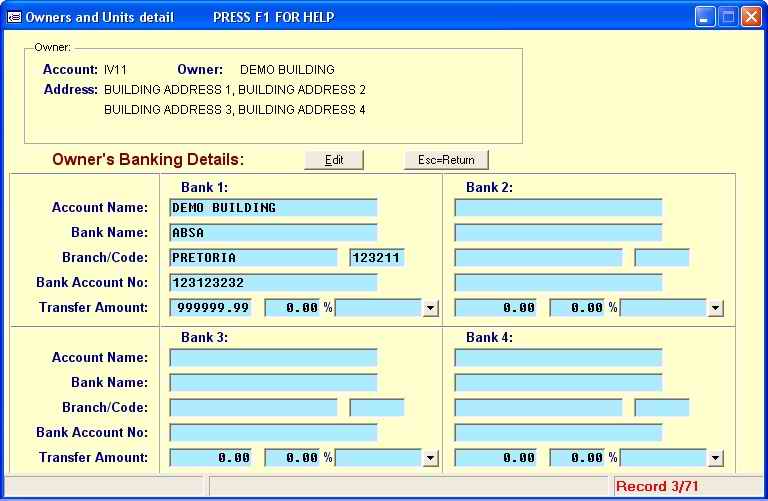This screenshot has width=768, height=501.
Task: Minimize the Owners and Units detail window
Action: pyautogui.click(x=705, y=17)
